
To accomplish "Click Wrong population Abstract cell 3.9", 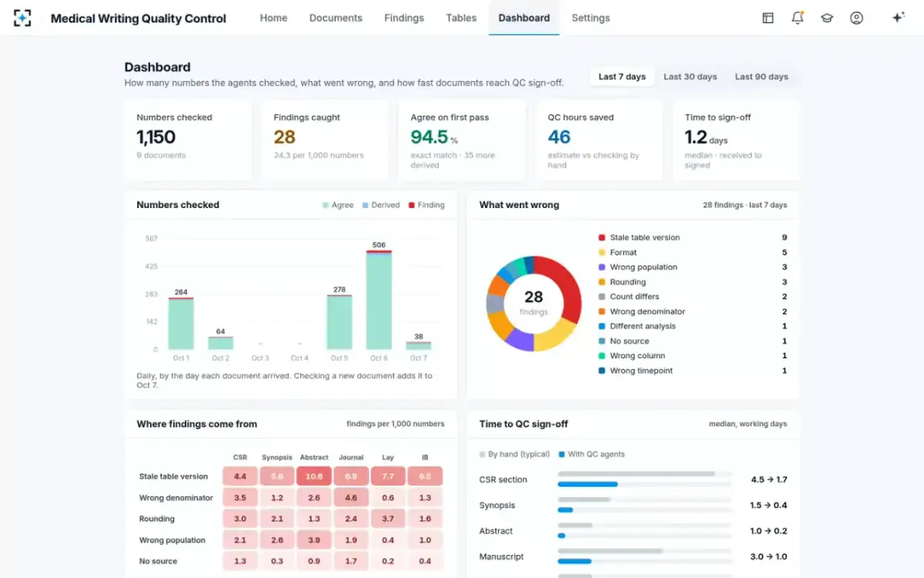I will click(x=314, y=540).
